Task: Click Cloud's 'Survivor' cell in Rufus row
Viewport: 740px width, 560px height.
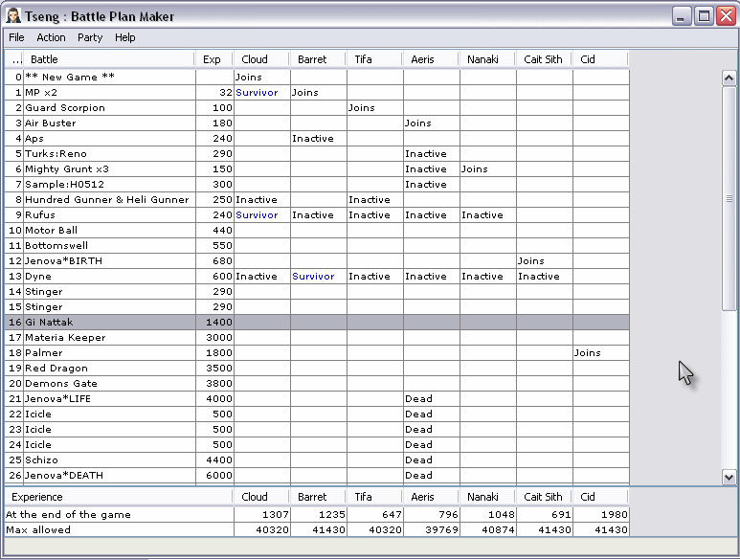Action: point(262,215)
